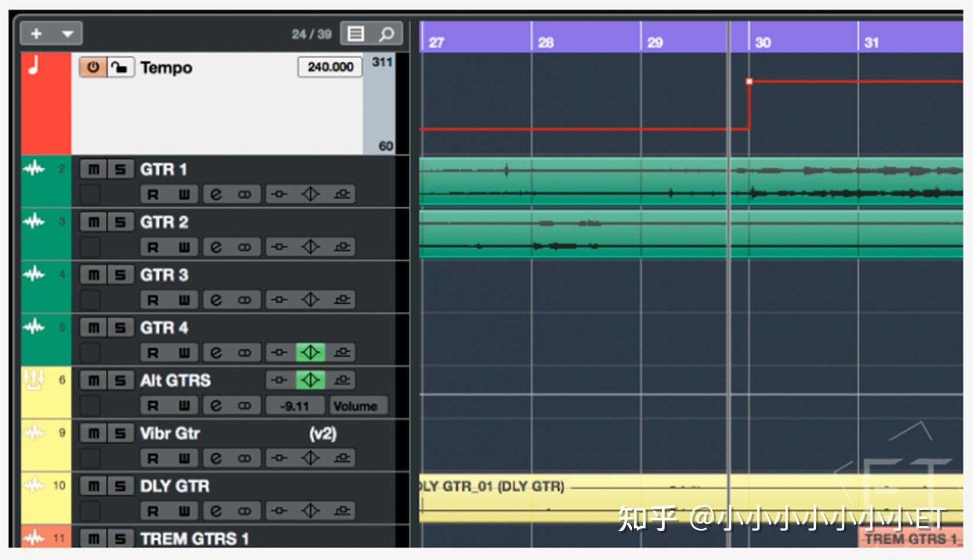
Task: Open the magnifying glass track search icon
Action: click(x=386, y=34)
